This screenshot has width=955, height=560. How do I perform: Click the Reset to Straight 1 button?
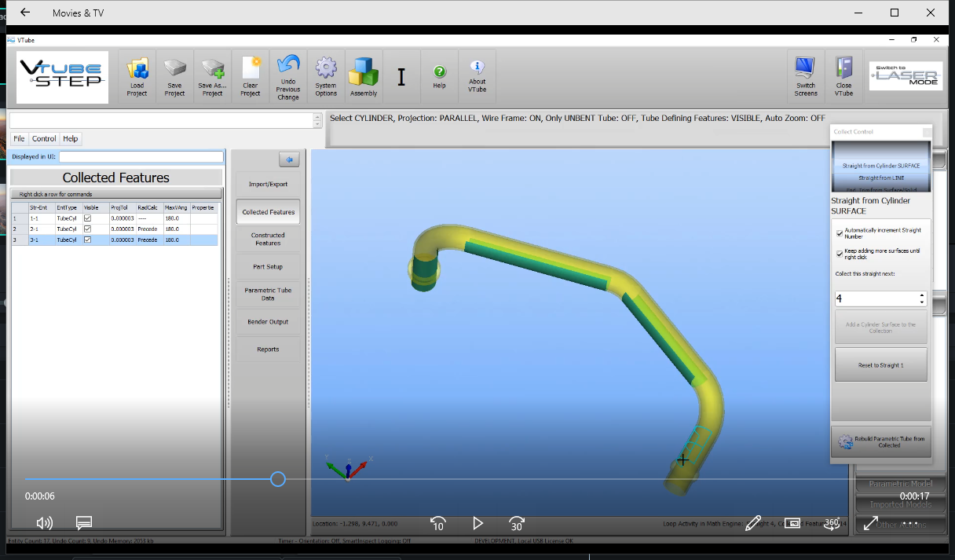click(x=880, y=366)
